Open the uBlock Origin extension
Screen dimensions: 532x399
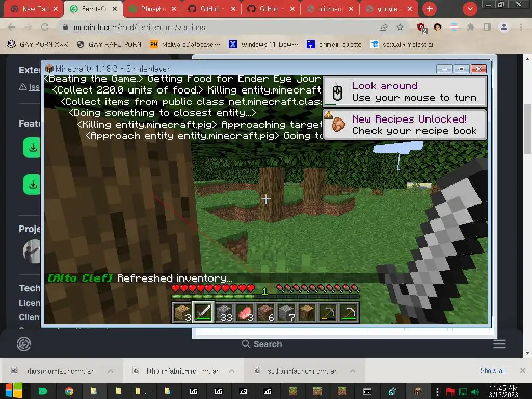(x=421, y=28)
